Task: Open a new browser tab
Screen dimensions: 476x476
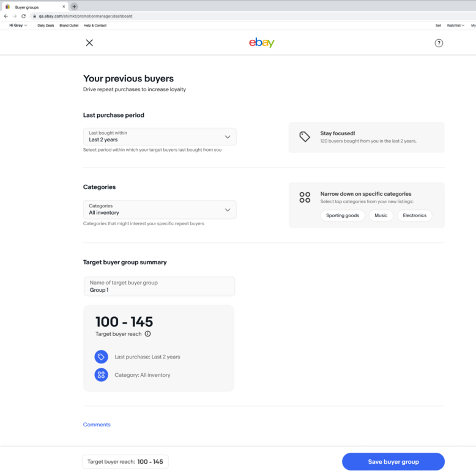Action: [74, 7]
